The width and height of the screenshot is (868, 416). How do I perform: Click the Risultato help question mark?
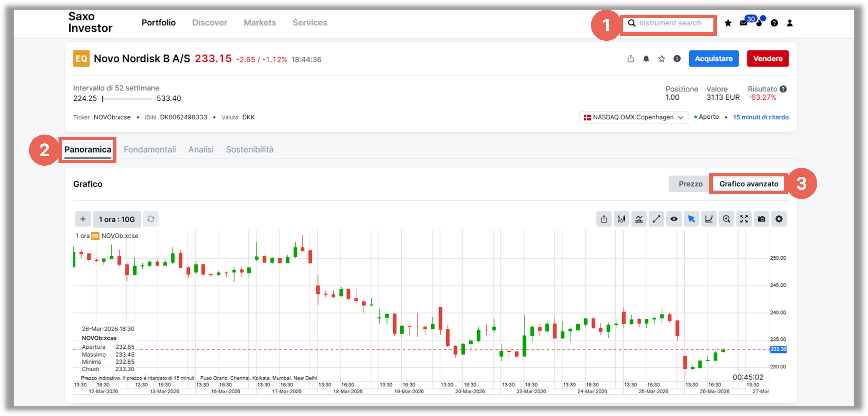[x=783, y=89]
